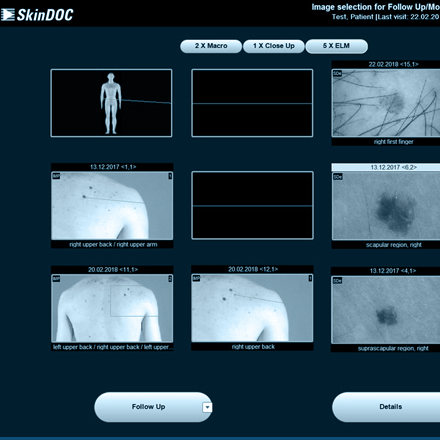Select right upper back / right upper arm image
The height and width of the screenshot is (440, 440).
pyautogui.click(x=112, y=206)
